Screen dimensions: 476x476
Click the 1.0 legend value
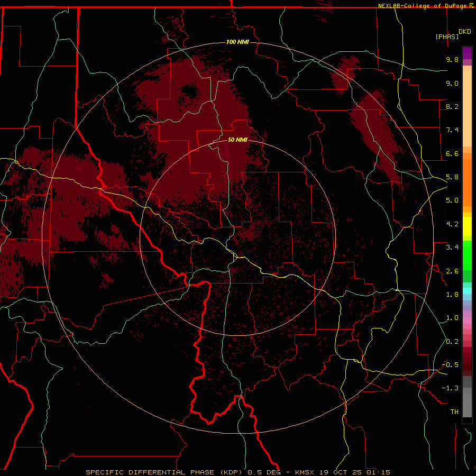(x=452, y=318)
